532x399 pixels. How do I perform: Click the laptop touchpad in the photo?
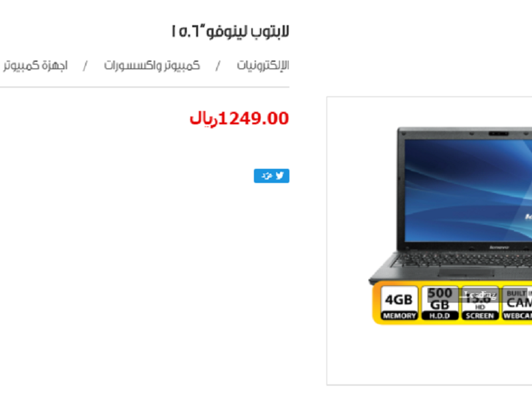point(466,273)
